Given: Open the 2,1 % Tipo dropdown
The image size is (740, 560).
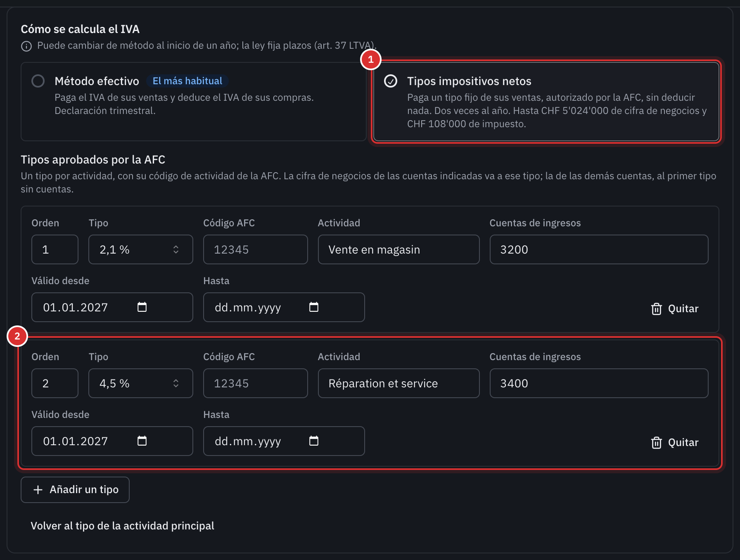Looking at the screenshot, I should coord(141,249).
